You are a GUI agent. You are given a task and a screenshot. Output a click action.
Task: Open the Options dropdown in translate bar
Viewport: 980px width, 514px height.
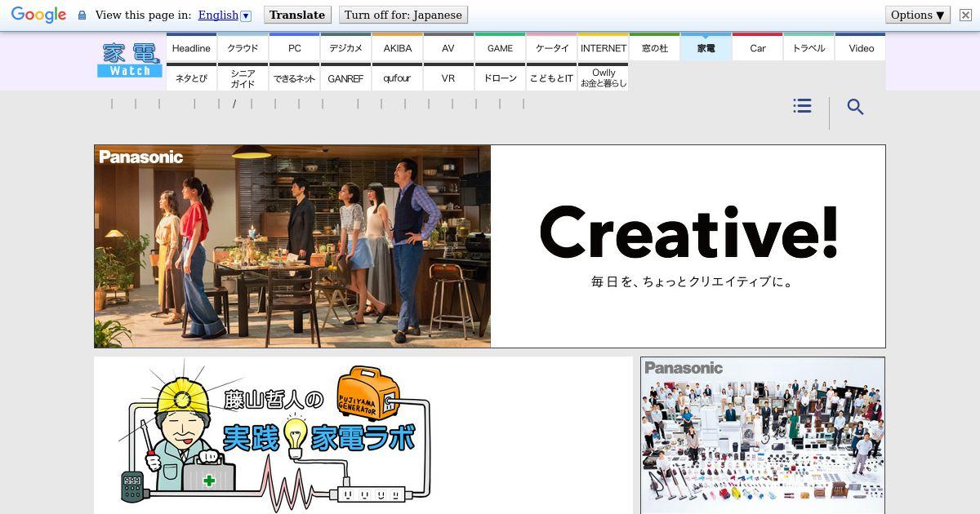(x=918, y=15)
